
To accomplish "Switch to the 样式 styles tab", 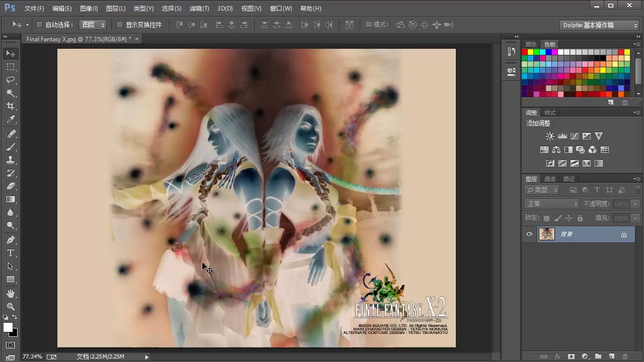I will (x=550, y=113).
